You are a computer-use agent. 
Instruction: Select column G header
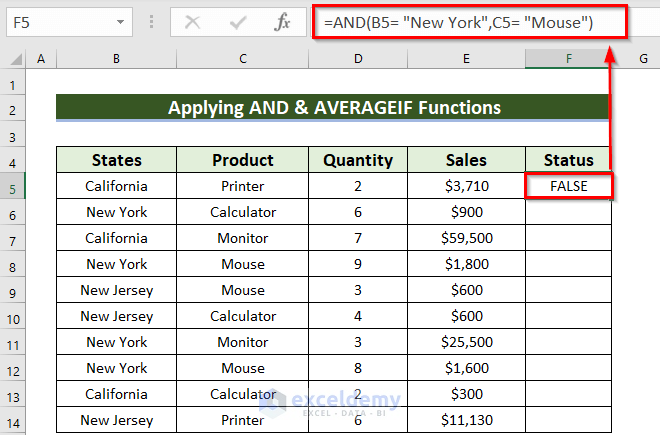coord(643,59)
